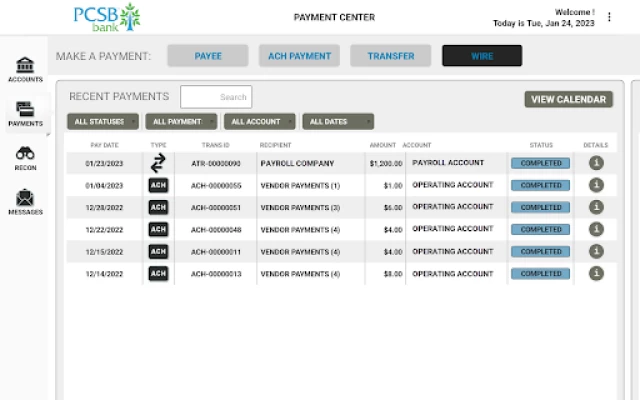Viewport: 640px width, 400px height.
Task: Click the ACH Payment button
Action: [299, 56]
